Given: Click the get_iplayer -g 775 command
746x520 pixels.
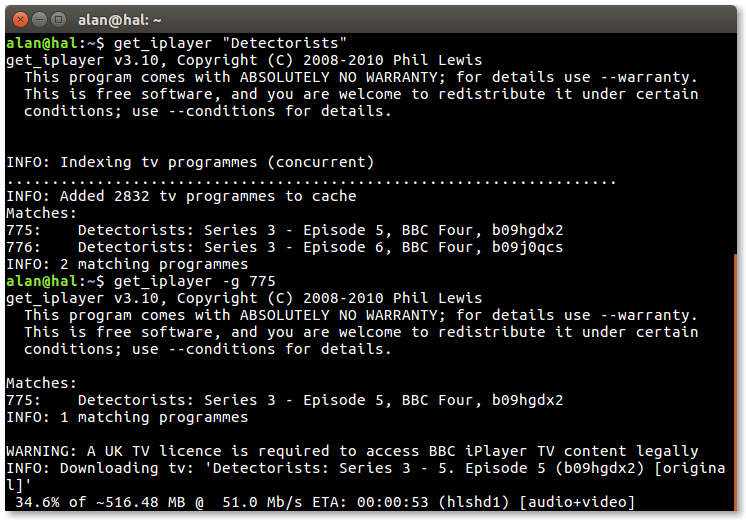Looking at the screenshot, I should point(195,281).
